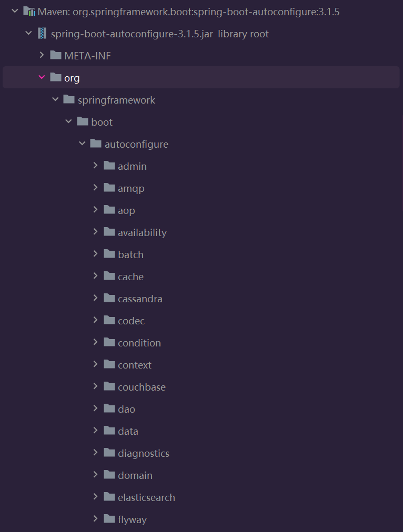Select spring-boot-autoconfigure-3.1.5.jar entry
Image resolution: width=403 pixels, height=532 pixels.
[x=132, y=34]
